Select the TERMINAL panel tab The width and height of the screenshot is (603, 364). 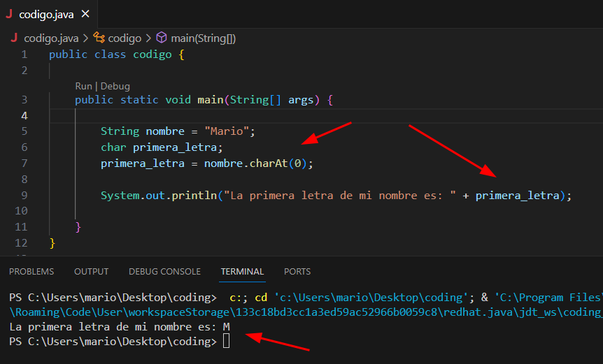pyautogui.click(x=242, y=272)
